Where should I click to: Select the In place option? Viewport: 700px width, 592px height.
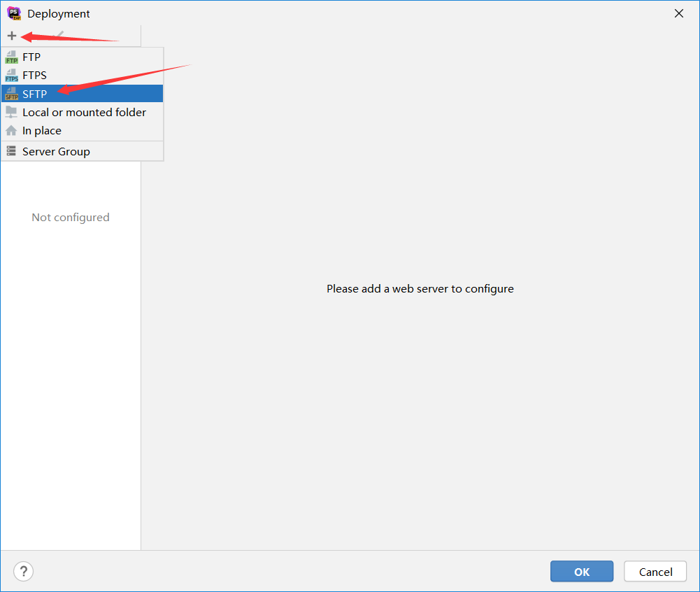tap(82, 130)
